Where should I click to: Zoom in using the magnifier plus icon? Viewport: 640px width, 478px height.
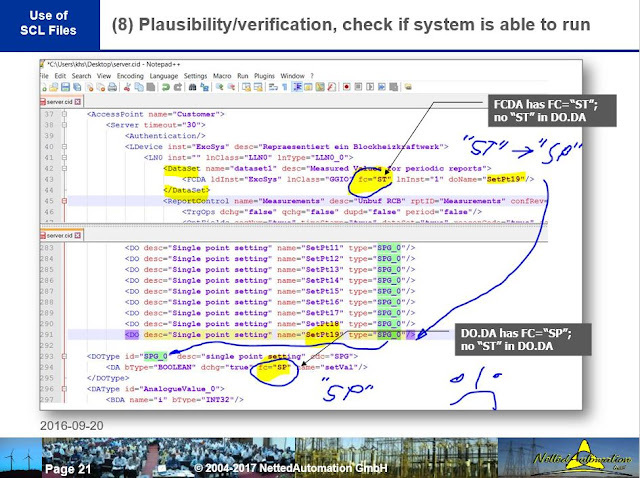(x=220, y=87)
